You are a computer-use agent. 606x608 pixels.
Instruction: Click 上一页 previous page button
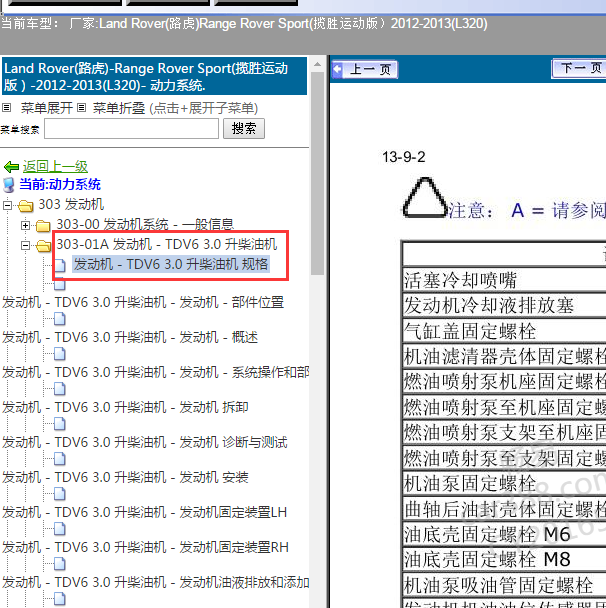click(365, 70)
